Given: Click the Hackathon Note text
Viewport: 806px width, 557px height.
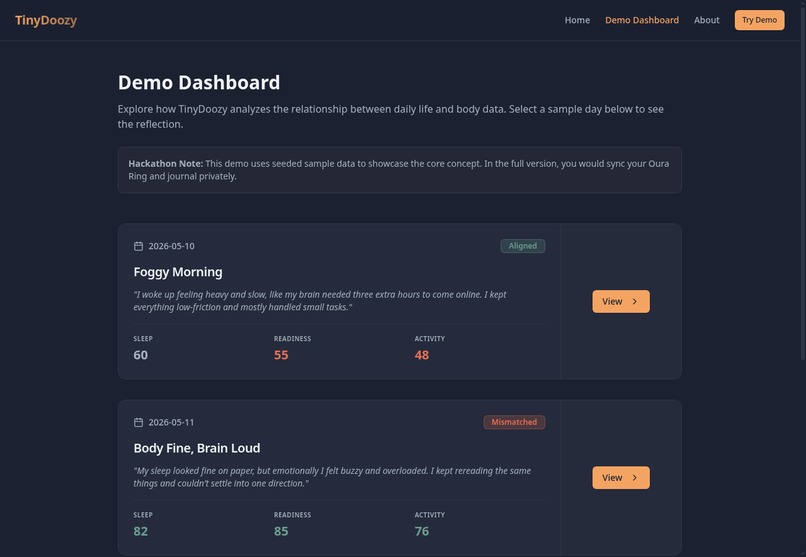Looking at the screenshot, I should coord(399,170).
